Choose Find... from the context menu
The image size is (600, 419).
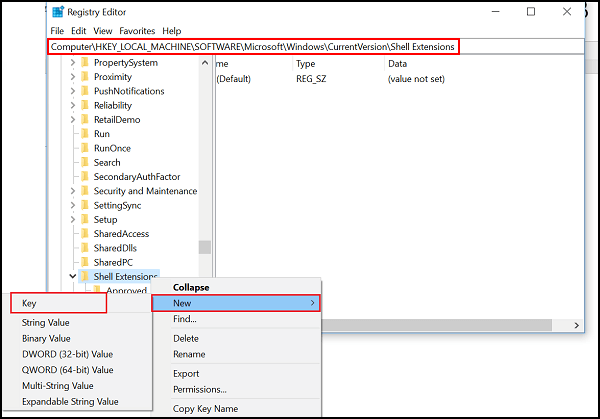236,319
